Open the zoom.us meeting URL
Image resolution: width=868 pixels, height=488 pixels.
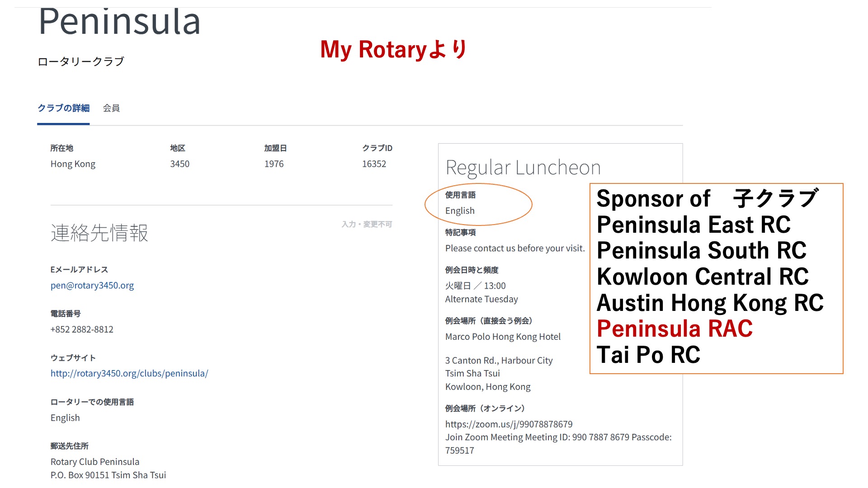(509, 424)
